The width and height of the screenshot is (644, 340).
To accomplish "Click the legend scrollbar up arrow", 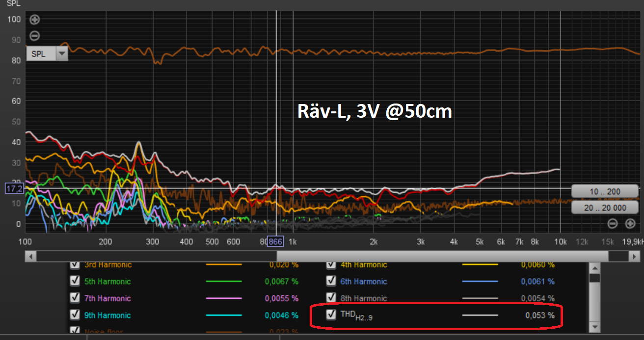I will point(594,268).
